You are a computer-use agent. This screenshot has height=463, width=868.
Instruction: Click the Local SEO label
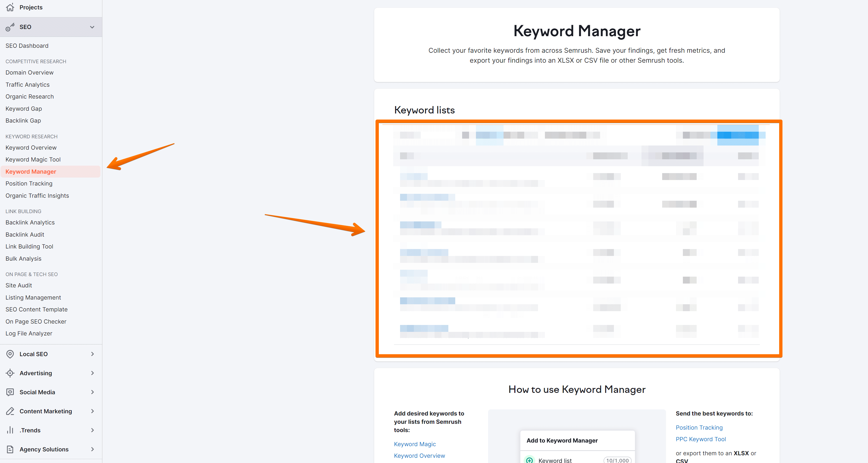coord(34,354)
